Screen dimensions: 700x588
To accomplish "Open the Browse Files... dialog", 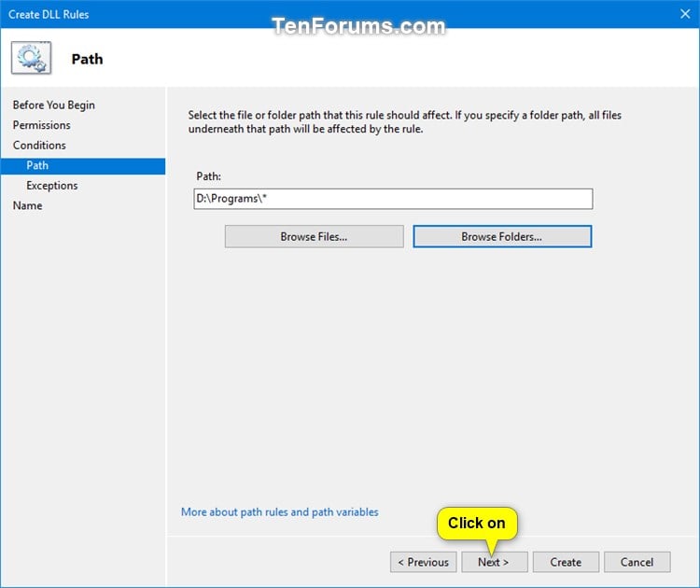I will coord(315,236).
